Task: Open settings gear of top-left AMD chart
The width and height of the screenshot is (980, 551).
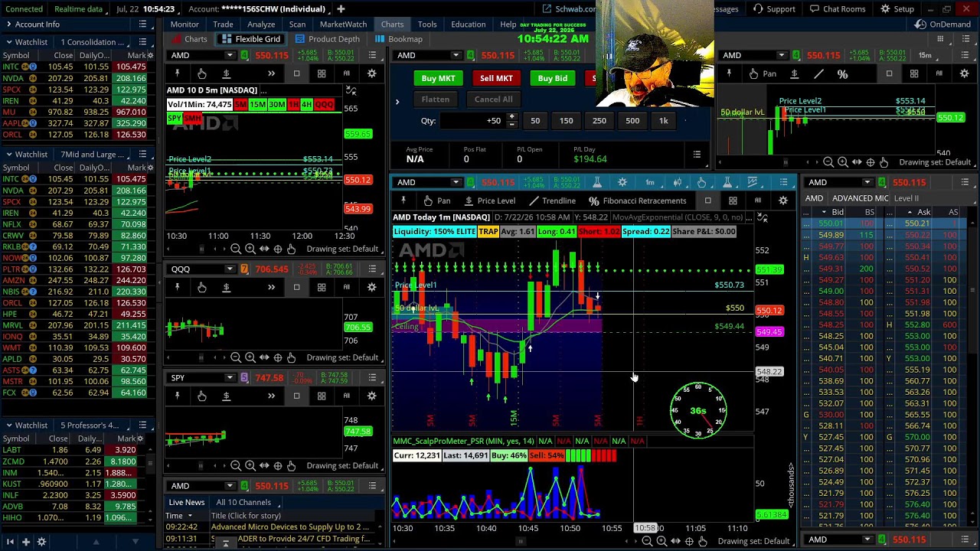Action: point(371,73)
